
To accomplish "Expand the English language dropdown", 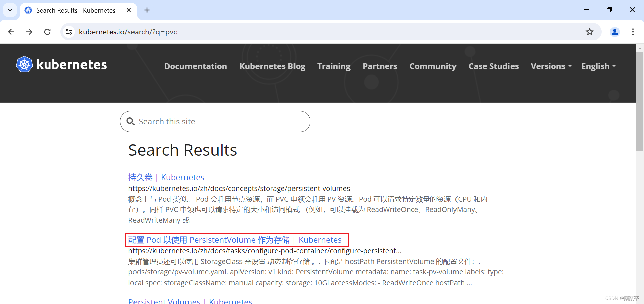I will tap(599, 66).
